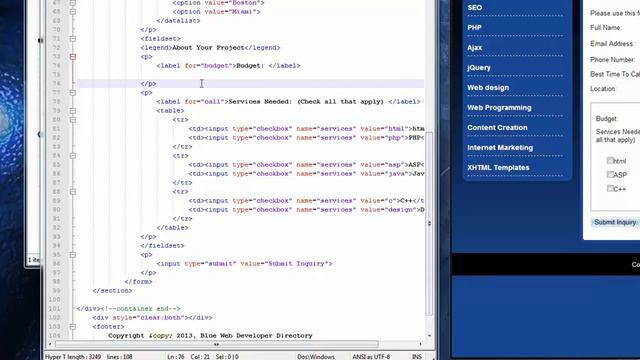Click the 'clear:both' div code line
640x360 pixels.
pos(152,318)
